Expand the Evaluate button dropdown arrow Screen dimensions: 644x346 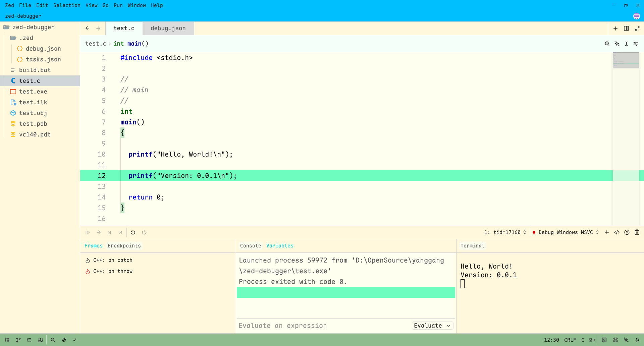449,326
